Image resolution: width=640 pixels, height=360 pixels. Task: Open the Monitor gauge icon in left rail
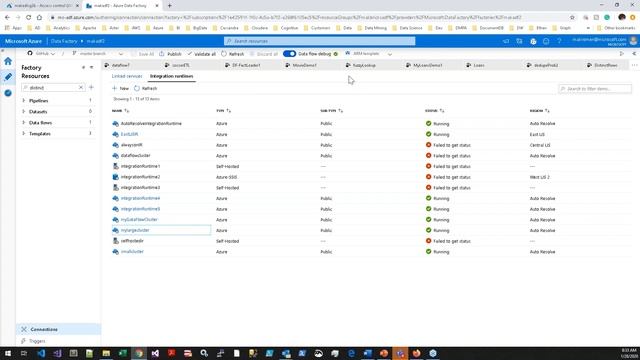pyautogui.click(x=8, y=93)
